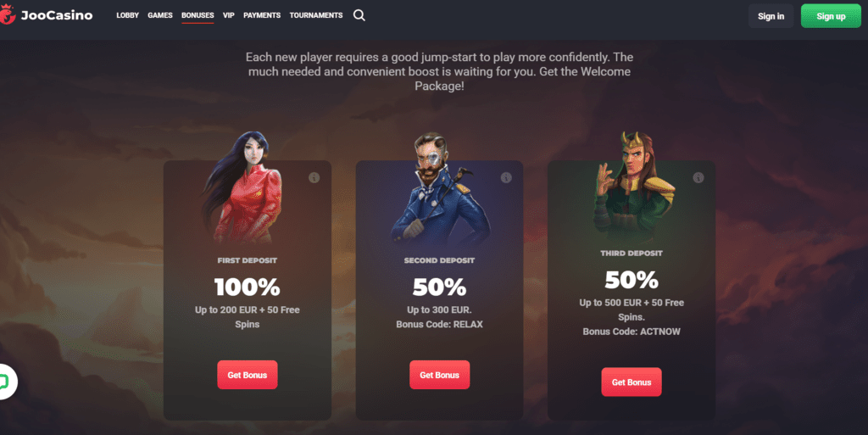This screenshot has height=435, width=868.
Task: Get Bonus for third deposit ACTNOW
Action: tap(632, 382)
